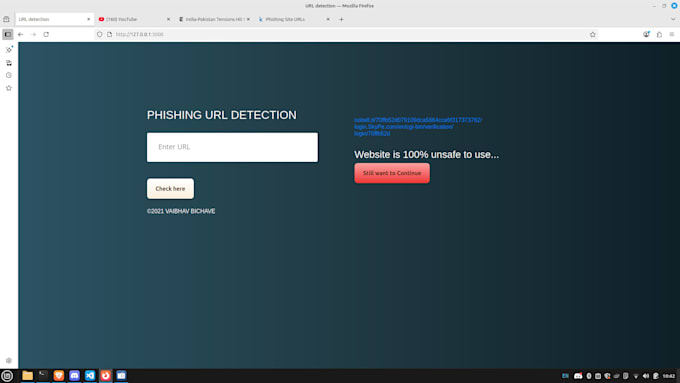Image resolution: width=680 pixels, height=383 pixels.
Task: Open synced tabs in the sidebar
Action: point(9,63)
